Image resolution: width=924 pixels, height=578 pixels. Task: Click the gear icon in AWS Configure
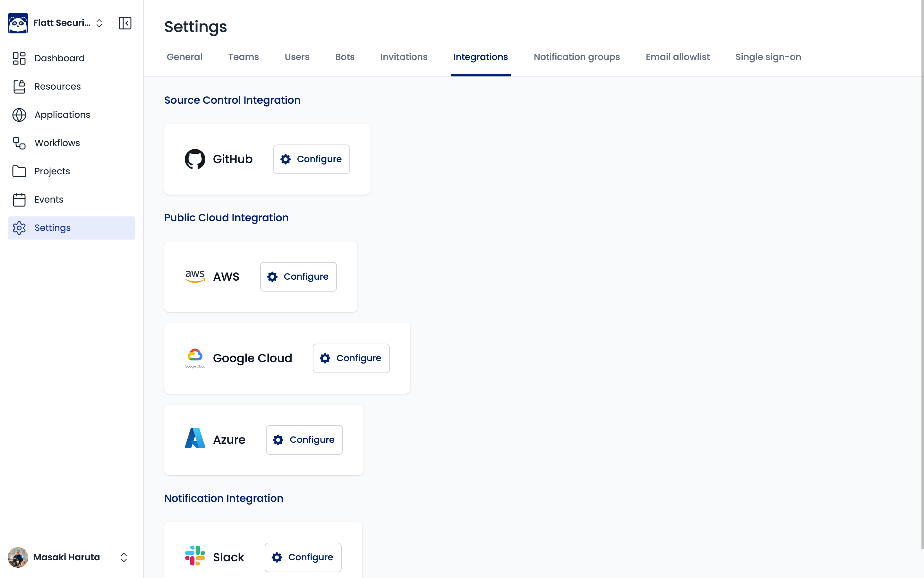point(272,277)
